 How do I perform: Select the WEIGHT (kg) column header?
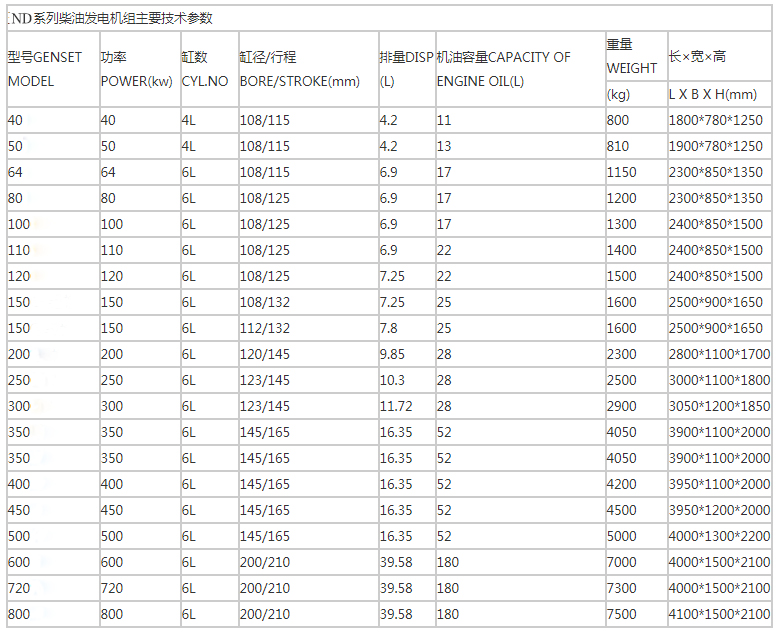[632, 69]
